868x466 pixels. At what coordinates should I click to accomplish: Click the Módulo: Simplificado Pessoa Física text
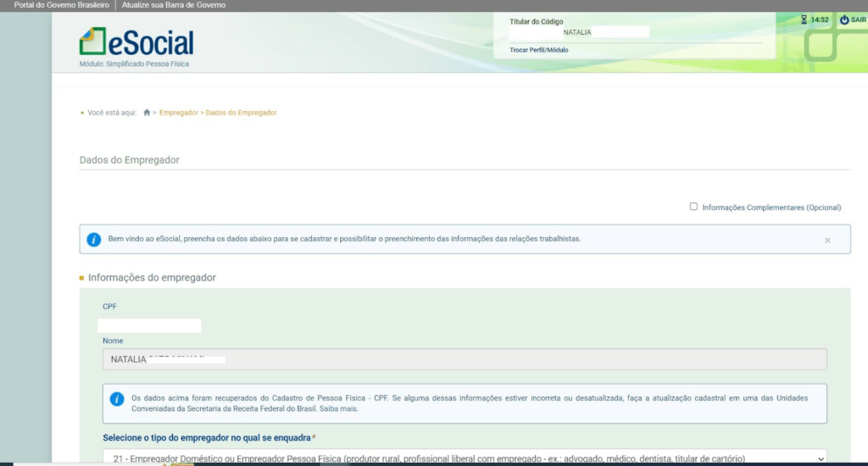134,64
